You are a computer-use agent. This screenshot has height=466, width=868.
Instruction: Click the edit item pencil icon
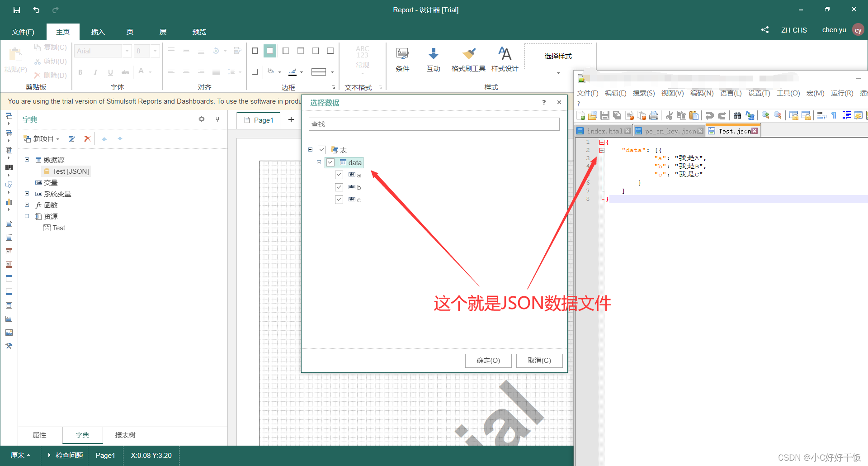point(71,139)
